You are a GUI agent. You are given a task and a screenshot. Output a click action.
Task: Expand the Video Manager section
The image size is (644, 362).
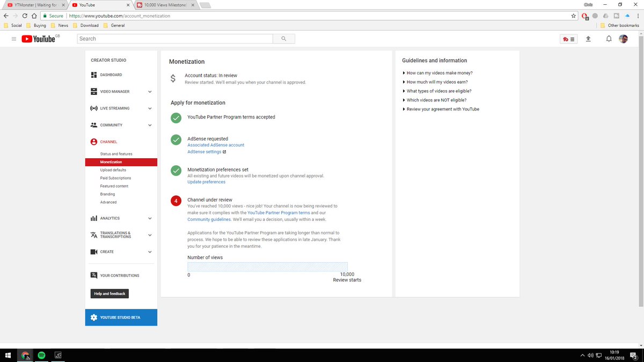pos(150,92)
